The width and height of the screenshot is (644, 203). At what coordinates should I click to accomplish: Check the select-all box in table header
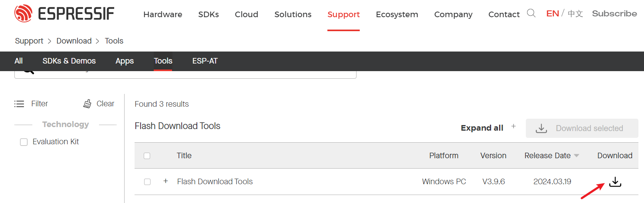147,156
